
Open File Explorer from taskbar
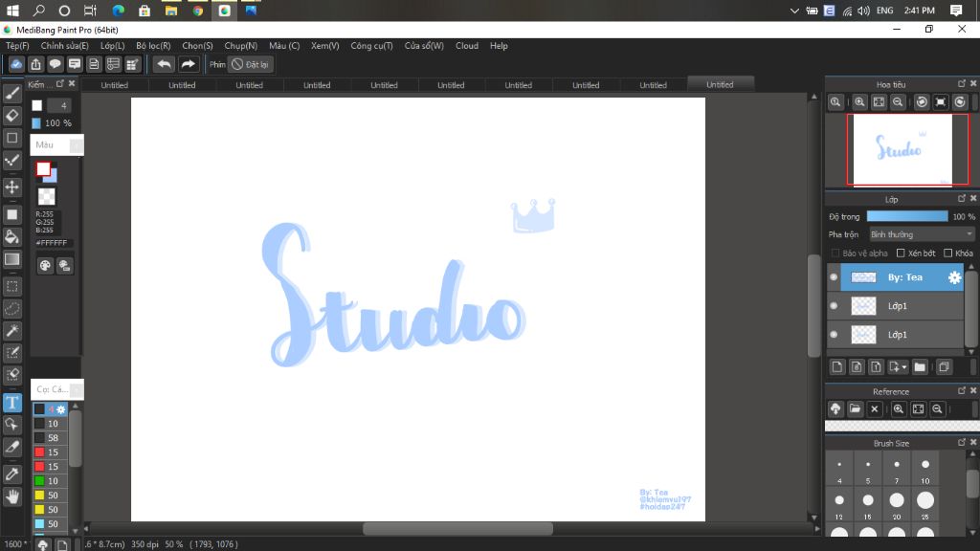pos(171,11)
